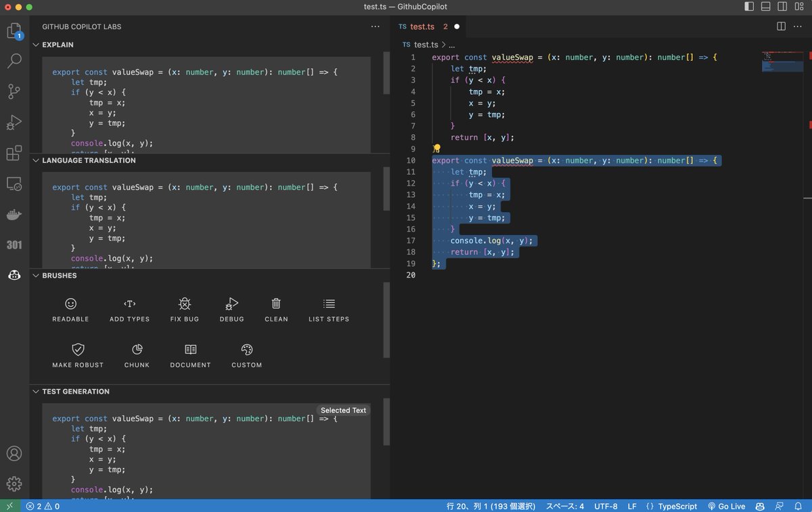Viewport: 812px width, 512px height.
Task: Open the Accounts menu
Action: 14,453
